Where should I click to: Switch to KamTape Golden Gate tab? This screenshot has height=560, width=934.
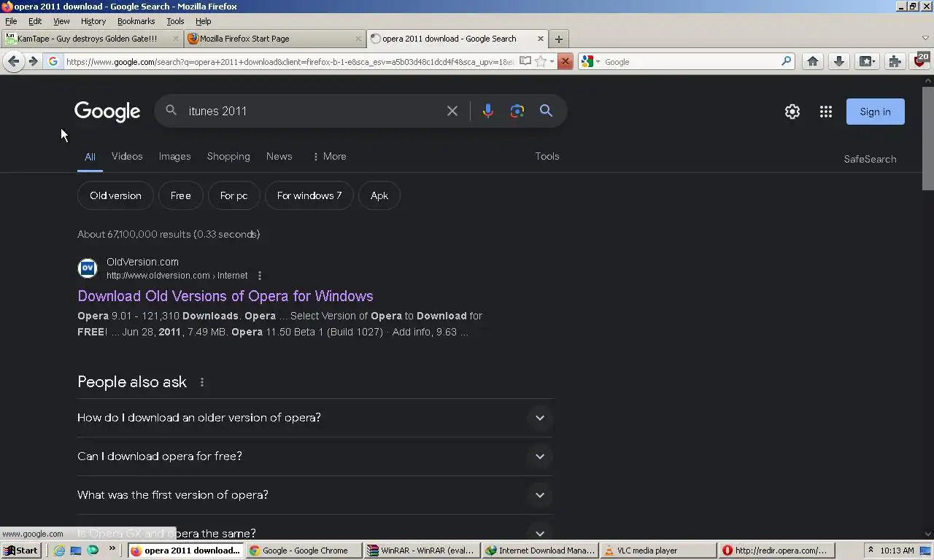tap(91, 39)
